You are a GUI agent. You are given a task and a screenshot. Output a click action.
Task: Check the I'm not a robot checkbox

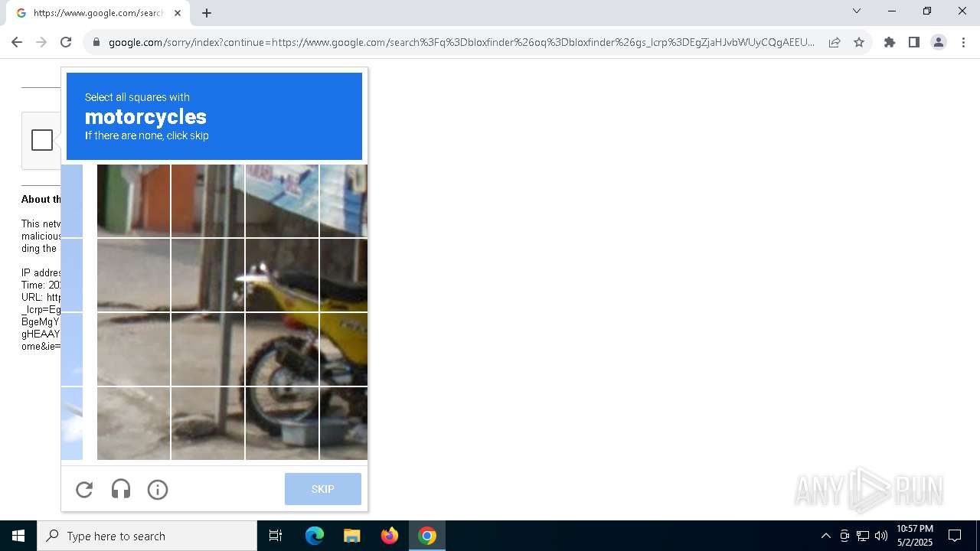pyautogui.click(x=42, y=140)
